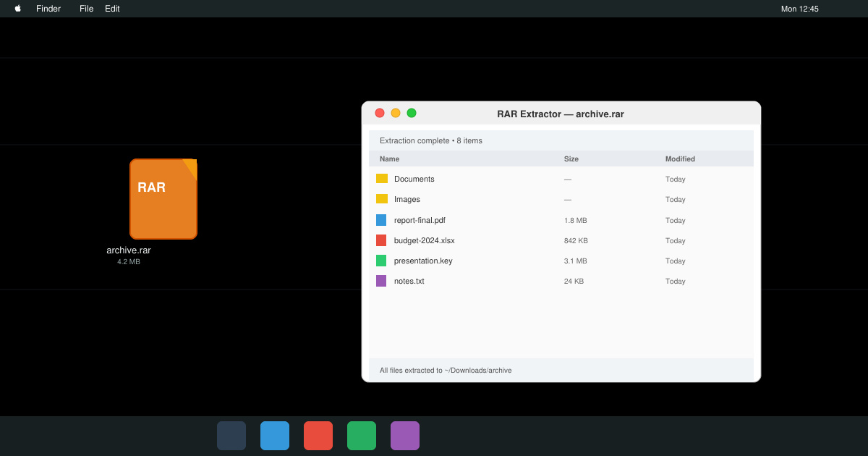The image size is (868, 456).
Task: Click the 842 KB size value
Action: pos(576,240)
